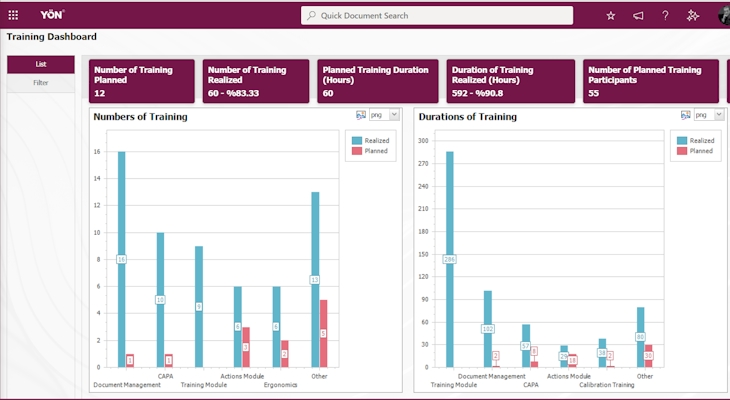The width and height of the screenshot is (730, 400).
Task: Click search magnifier icon in search box
Action: coord(311,15)
